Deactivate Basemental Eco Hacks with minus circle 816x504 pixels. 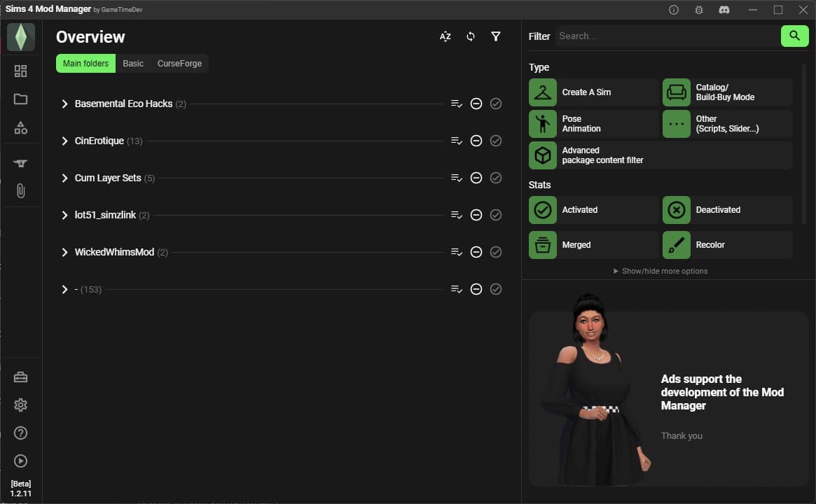click(x=476, y=104)
